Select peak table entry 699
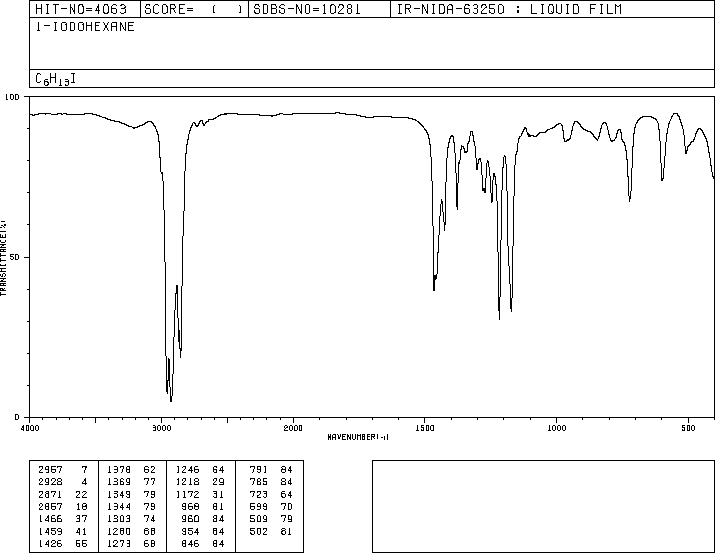This screenshot has height=553, width=715. [x=259, y=506]
